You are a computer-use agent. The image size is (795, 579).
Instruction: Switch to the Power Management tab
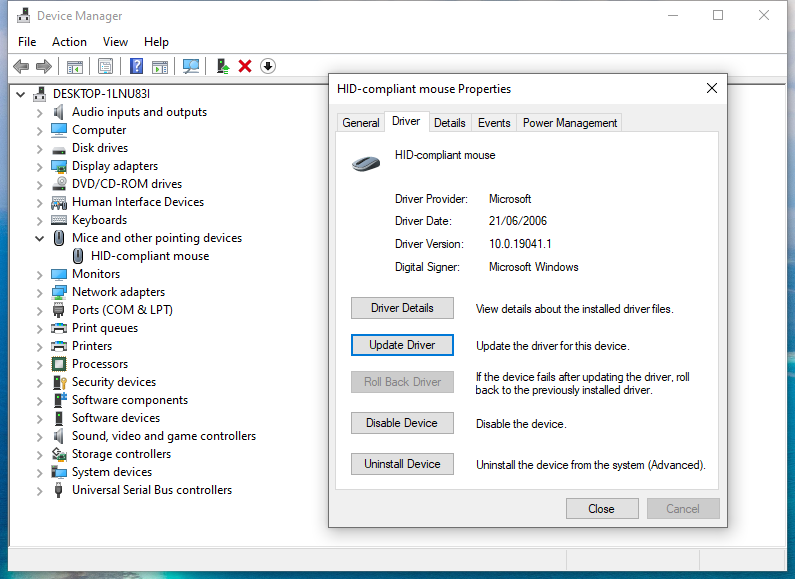point(570,123)
